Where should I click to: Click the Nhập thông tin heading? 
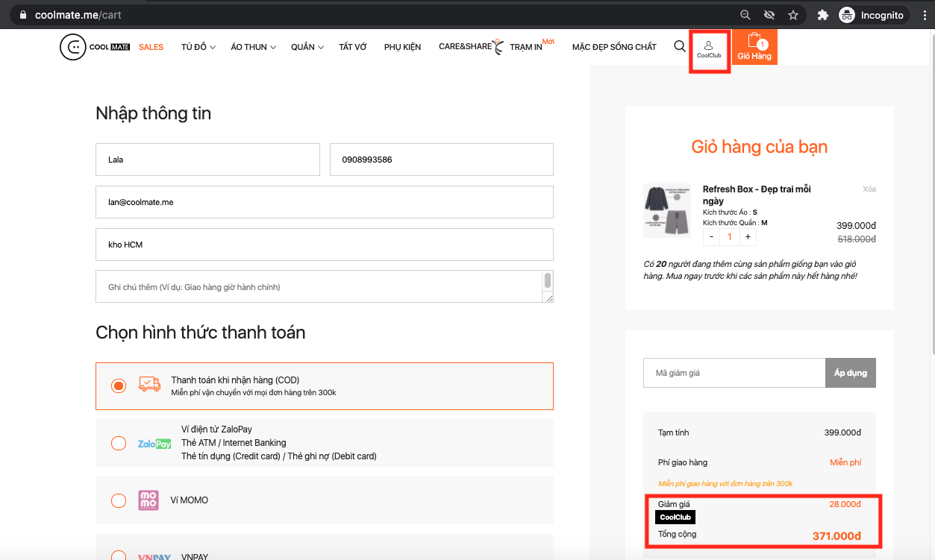pos(154,113)
